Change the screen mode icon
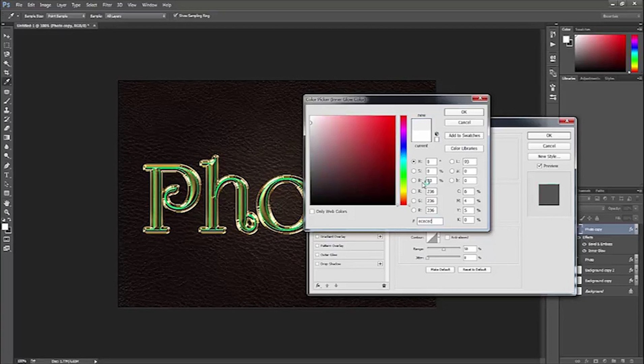644x364 pixels. [x=7, y=248]
